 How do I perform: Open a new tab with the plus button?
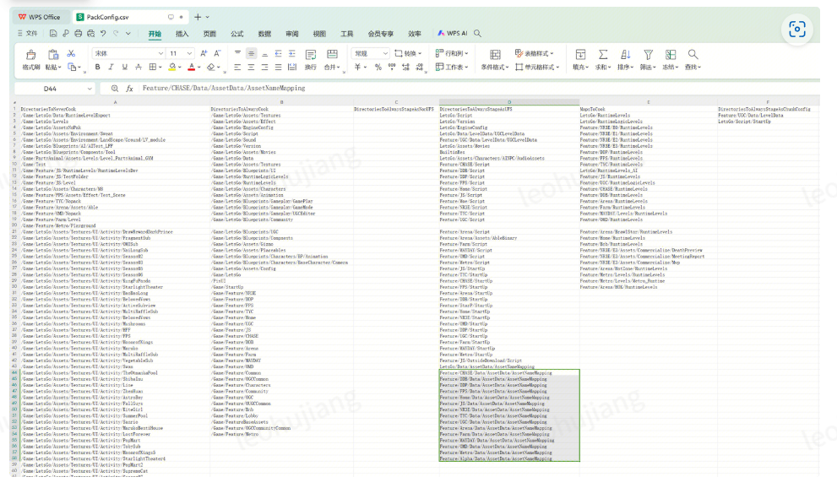tap(198, 17)
